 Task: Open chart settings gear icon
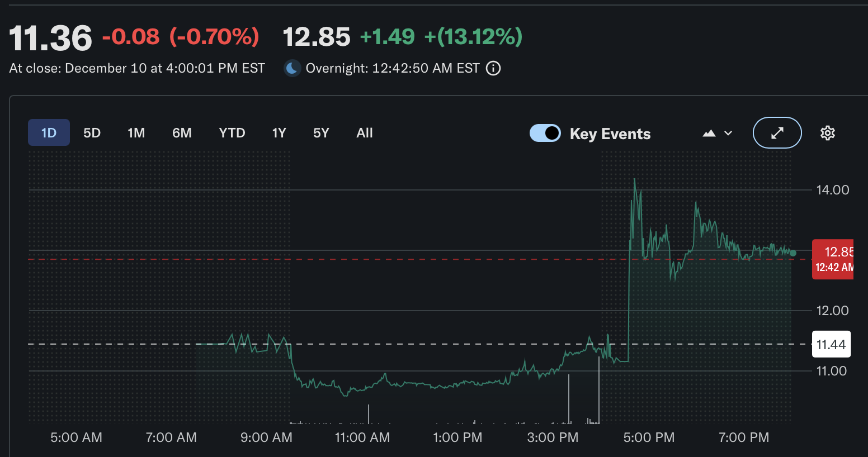[x=827, y=133]
